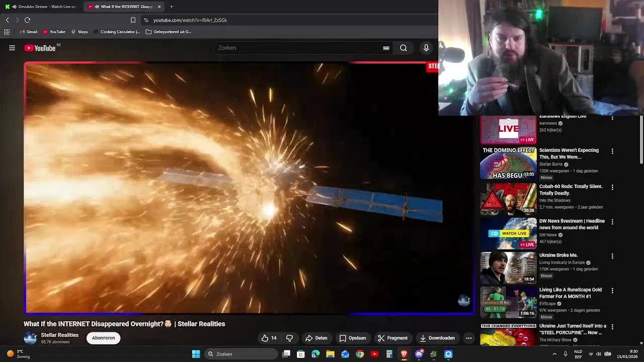Reload the page with the refresh icon
The image size is (644, 362).
27,20
